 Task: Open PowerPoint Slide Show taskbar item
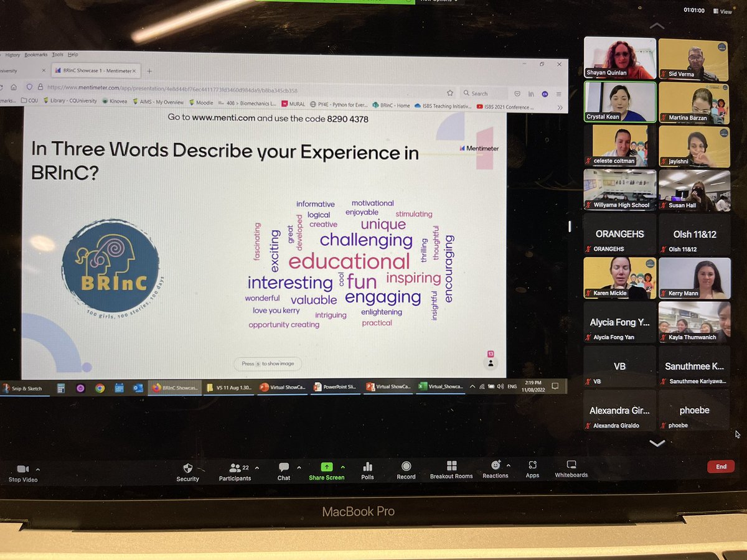[x=334, y=386]
